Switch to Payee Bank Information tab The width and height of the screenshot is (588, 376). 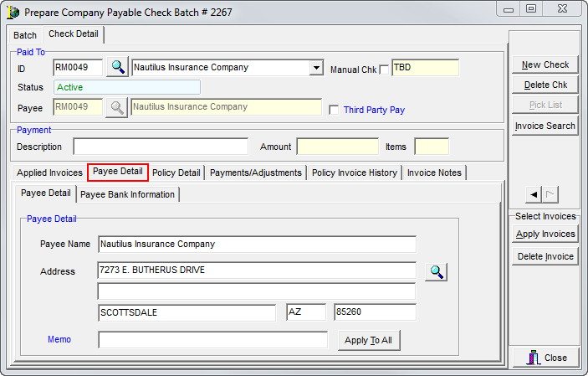tap(127, 194)
